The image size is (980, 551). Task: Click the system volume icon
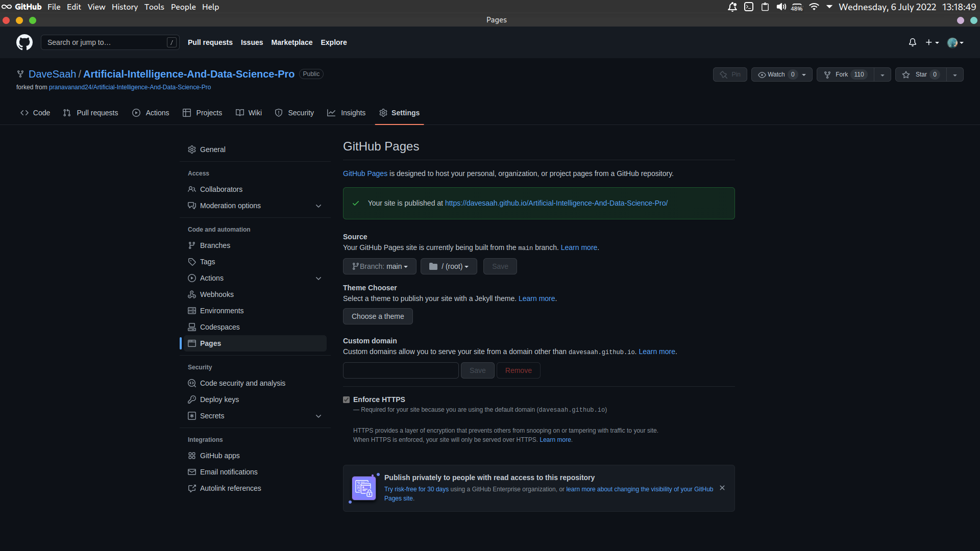point(781,7)
